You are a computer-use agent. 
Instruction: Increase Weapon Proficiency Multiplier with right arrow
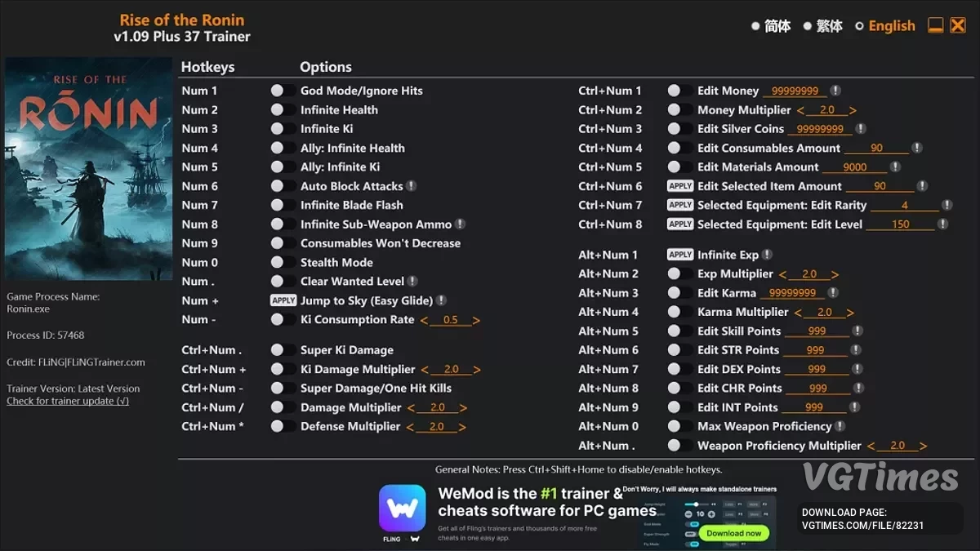pyautogui.click(x=923, y=446)
